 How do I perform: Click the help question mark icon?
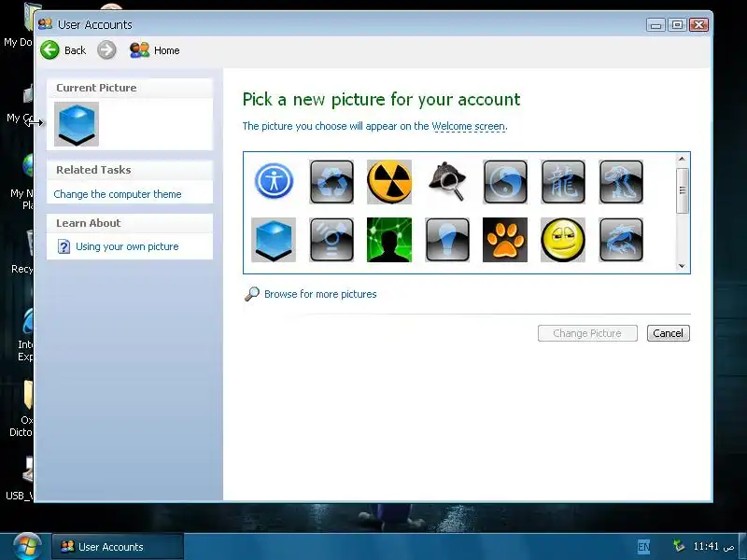pos(63,246)
